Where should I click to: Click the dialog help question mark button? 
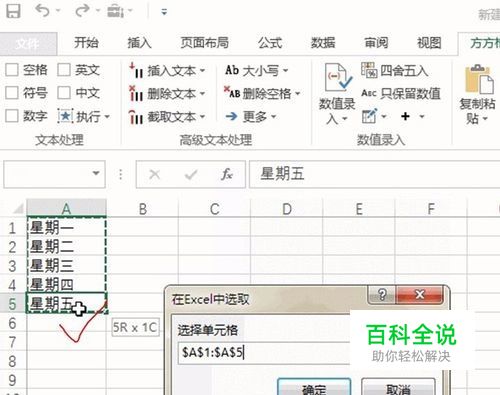tap(382, 295)
